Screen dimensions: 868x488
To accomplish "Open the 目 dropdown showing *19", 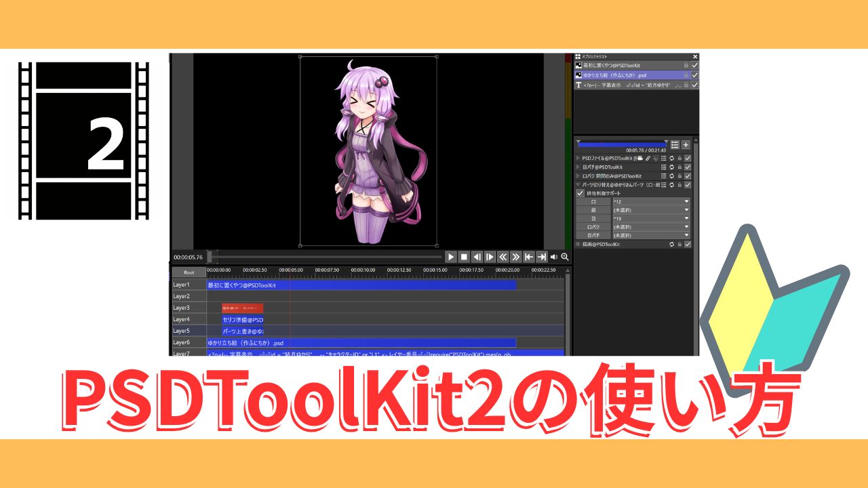I will pos(651,218).
